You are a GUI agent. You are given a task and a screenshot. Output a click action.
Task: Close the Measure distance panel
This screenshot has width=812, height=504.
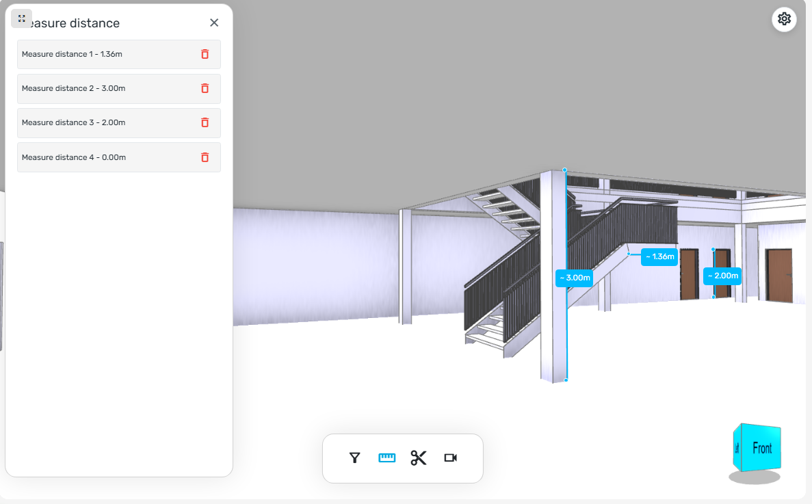(214, 23)
